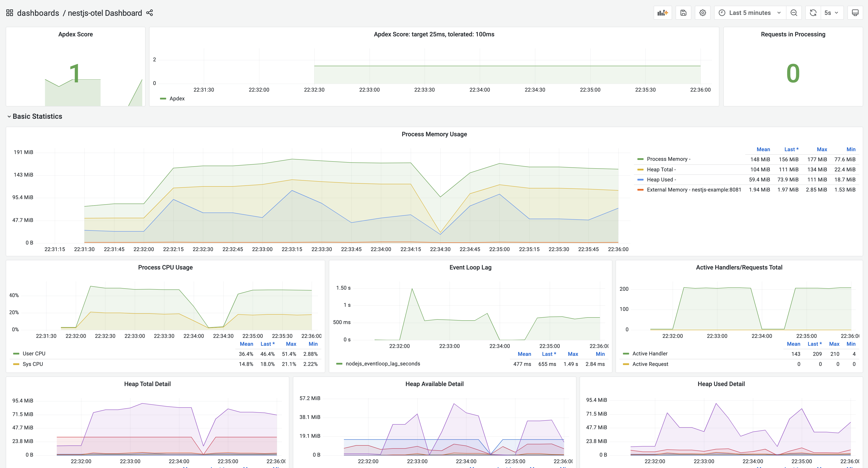
Task: Click the share dashboard icon
Action: coord(150,13)
